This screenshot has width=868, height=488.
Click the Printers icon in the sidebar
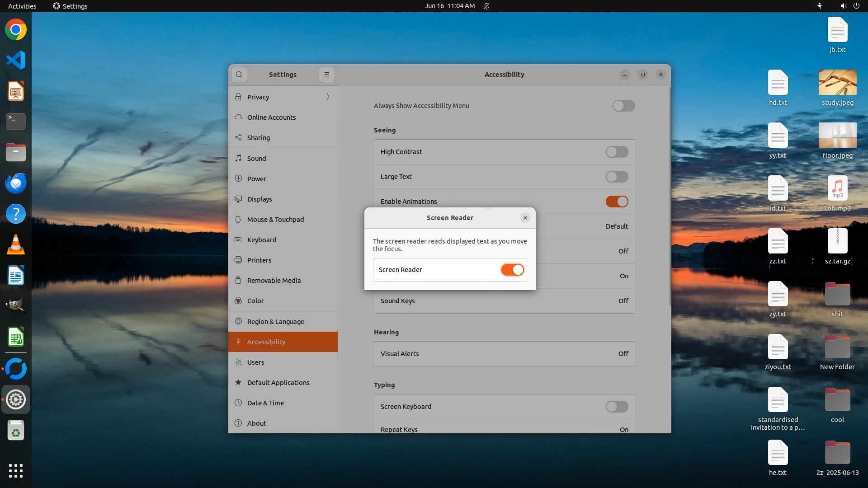click(238, 260)
